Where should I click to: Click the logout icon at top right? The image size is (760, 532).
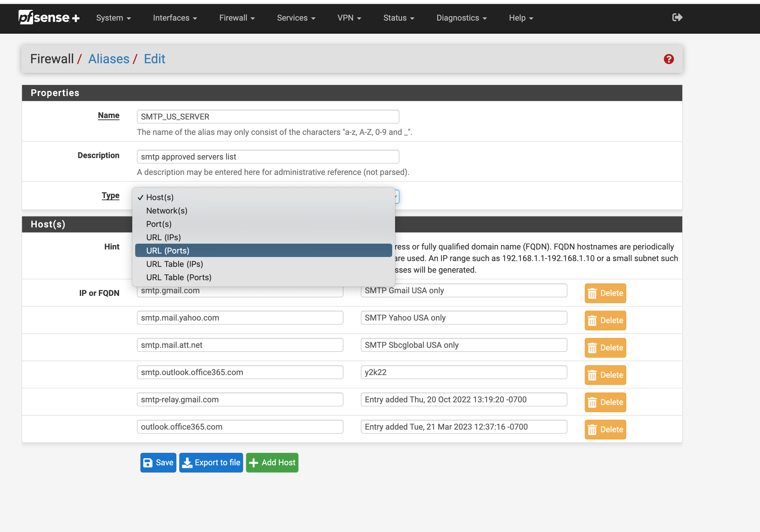click(677, 17)
